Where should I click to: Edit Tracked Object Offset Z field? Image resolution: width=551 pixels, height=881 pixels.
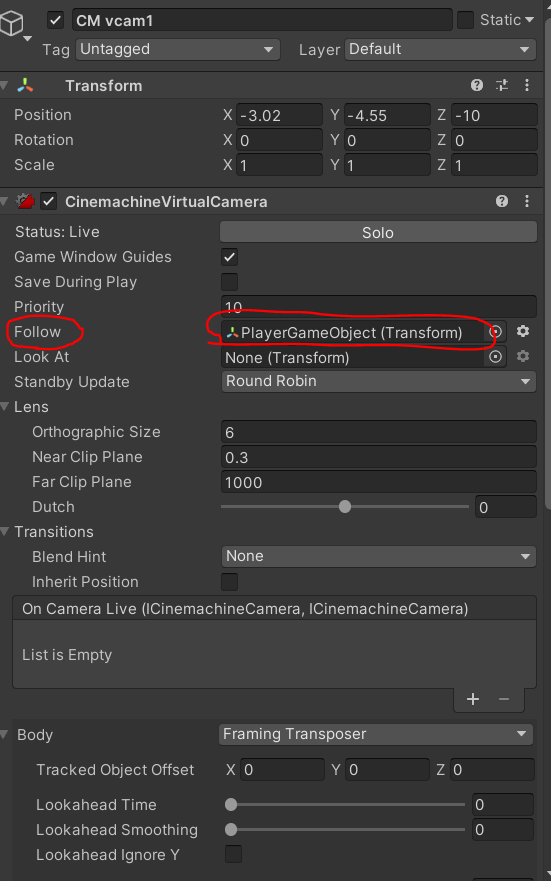492,770
